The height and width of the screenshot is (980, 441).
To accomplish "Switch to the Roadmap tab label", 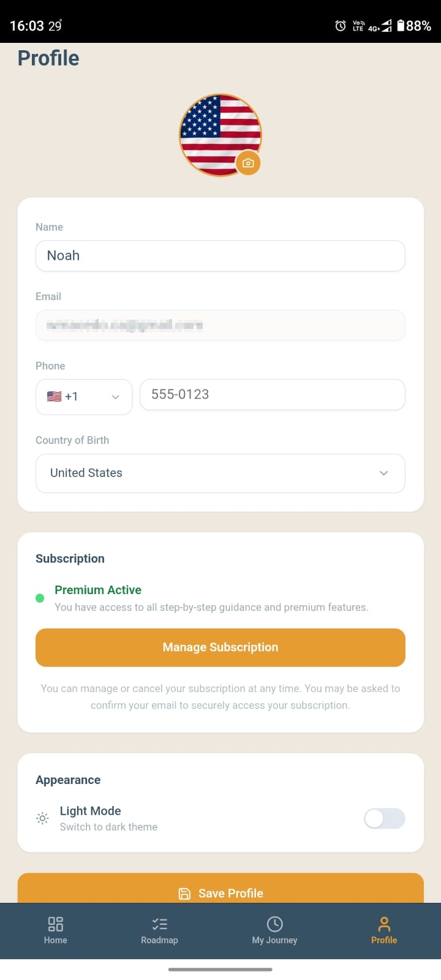I will (159, 940).
